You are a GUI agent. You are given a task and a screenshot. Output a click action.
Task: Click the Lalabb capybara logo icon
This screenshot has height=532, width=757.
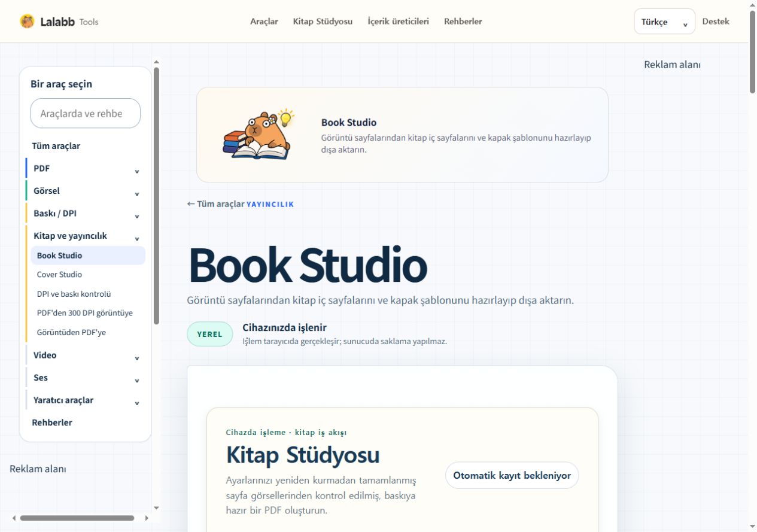click(x=27, y=22)
